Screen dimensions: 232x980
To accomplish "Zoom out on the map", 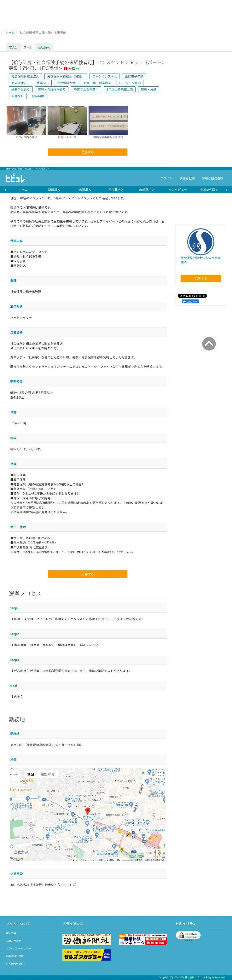I will coord(16,782).
